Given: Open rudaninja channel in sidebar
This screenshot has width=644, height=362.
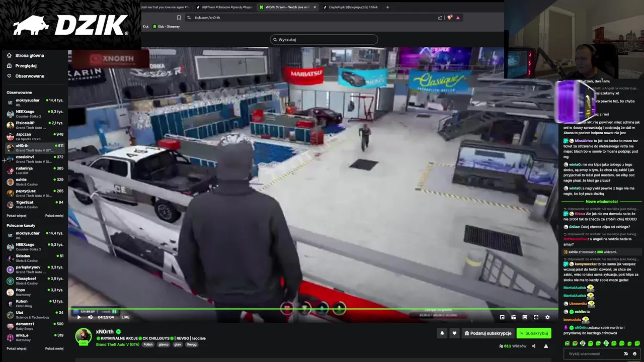Looking at the screenshot, I should (x=35, y=170).
